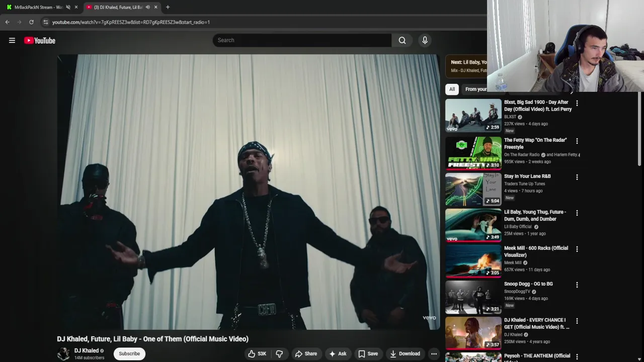Open the YouTube hamburger guide menu

[12, 40]
